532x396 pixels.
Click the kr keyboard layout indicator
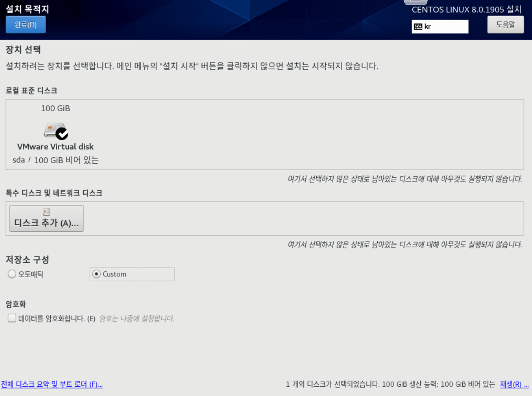tap(440, 26)
